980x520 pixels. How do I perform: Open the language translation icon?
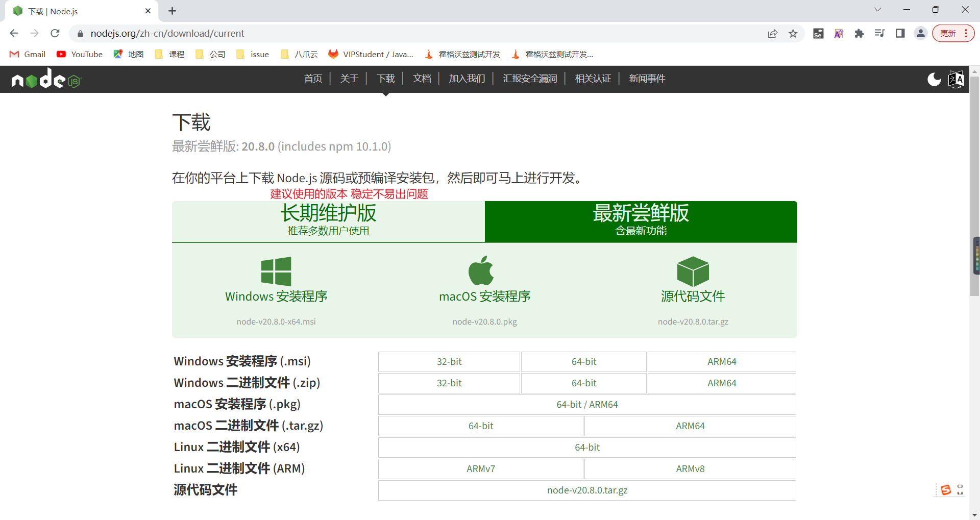coord(956,79)
